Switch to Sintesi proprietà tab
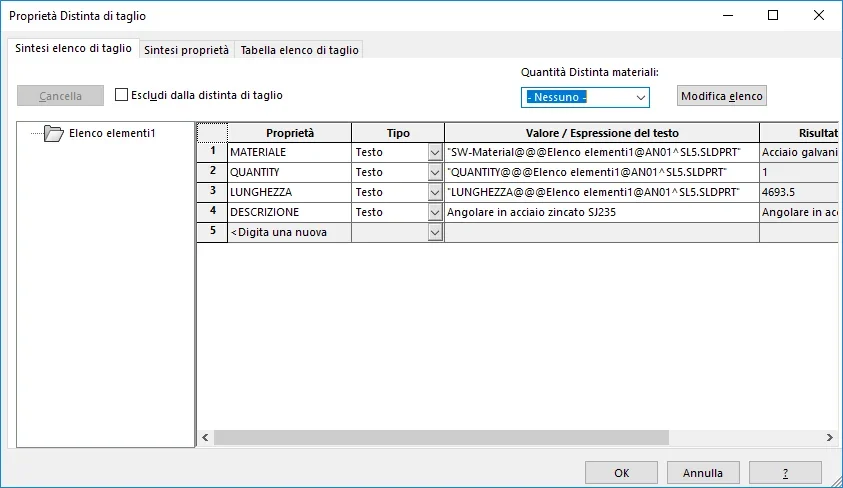The height and width of the screenshot is (488, 843). (x=186, y=50)
